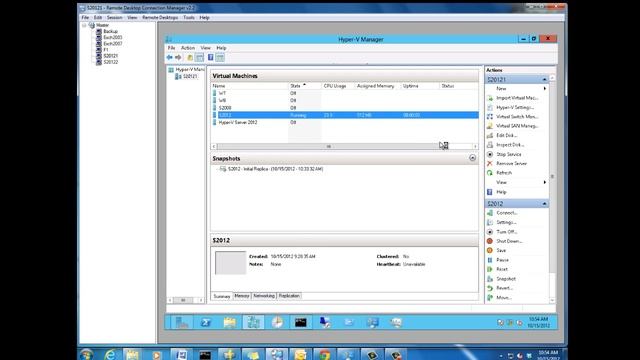
Task: Open Chrome on Windows taskbar
Action: click(324, 355)
